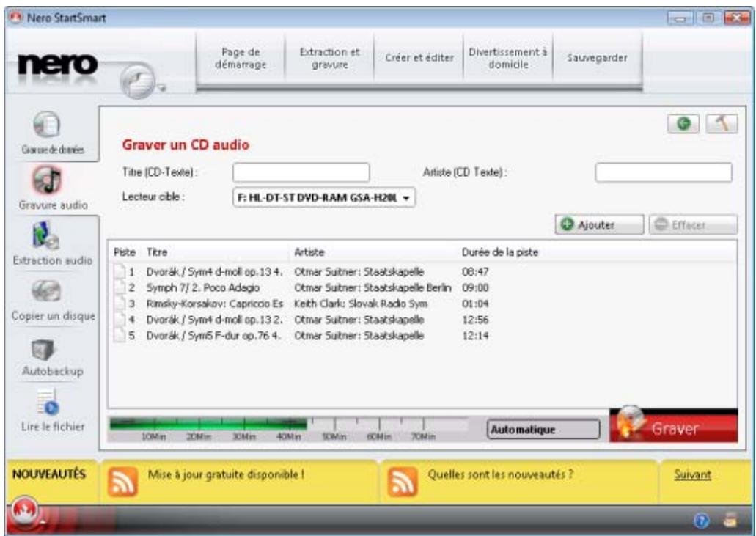Sort by the Titre column header
This screenshot has height=536, width=756.
[x=157, y=252]
